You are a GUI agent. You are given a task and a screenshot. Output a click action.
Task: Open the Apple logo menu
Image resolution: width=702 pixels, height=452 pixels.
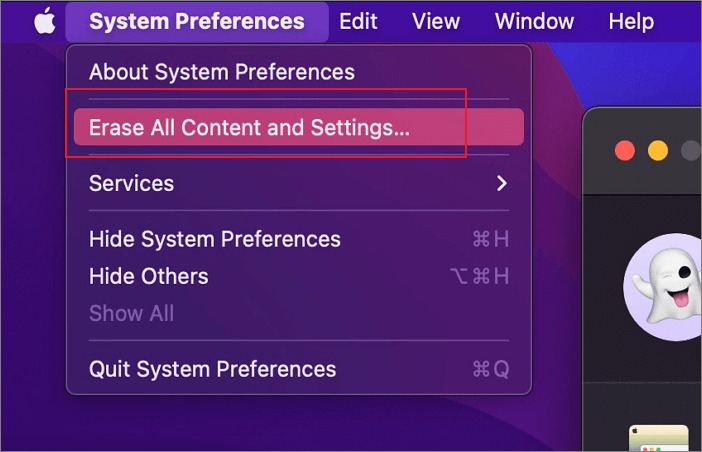coord(45,21)
